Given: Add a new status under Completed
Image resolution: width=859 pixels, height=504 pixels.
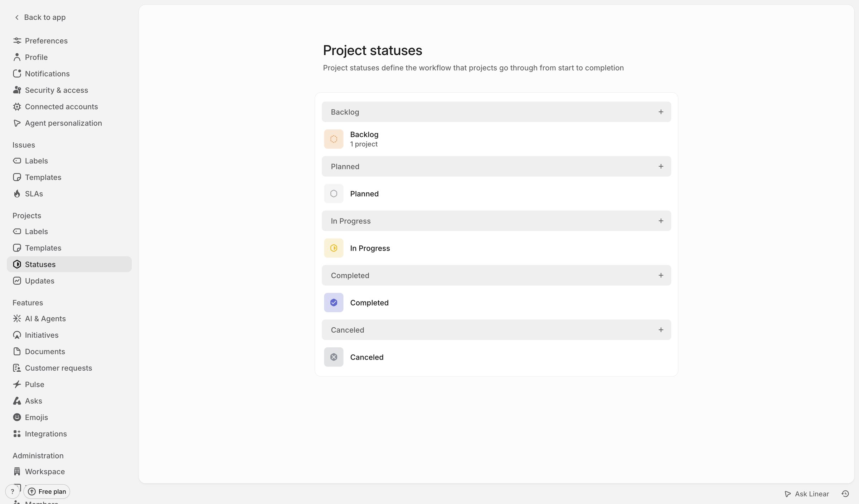Looking at the screenshot, I should [661, 275].
